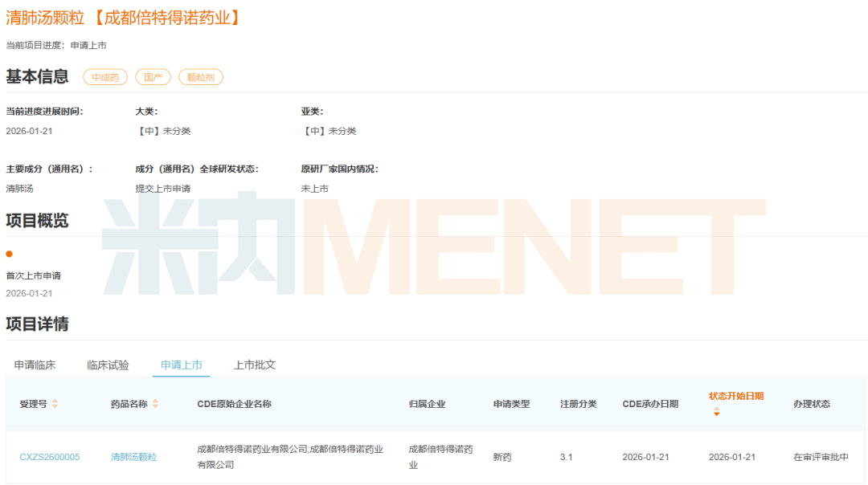Switch to the 申请临床 tab
The image size is (868, 485).
point(35,365)
